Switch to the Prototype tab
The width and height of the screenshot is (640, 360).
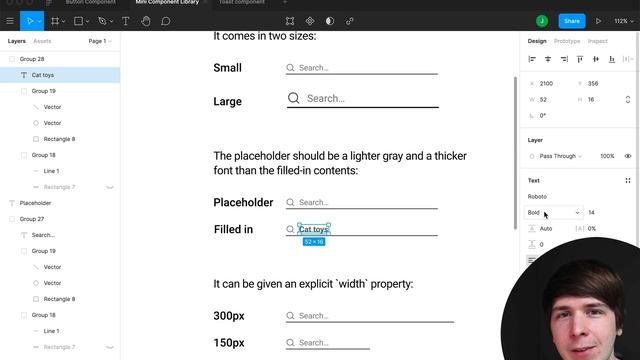pyautogui.click(x=567, y=41)
